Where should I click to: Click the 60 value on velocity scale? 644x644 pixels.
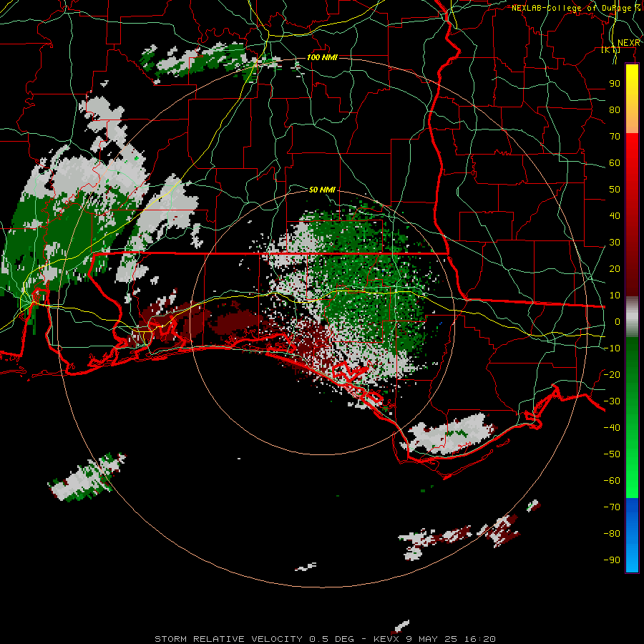click(615, 163)
